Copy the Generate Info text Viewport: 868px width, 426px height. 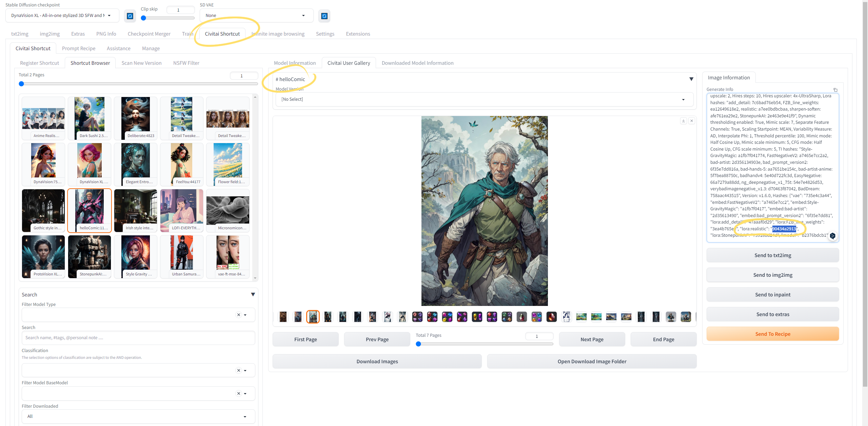[835, 90]
